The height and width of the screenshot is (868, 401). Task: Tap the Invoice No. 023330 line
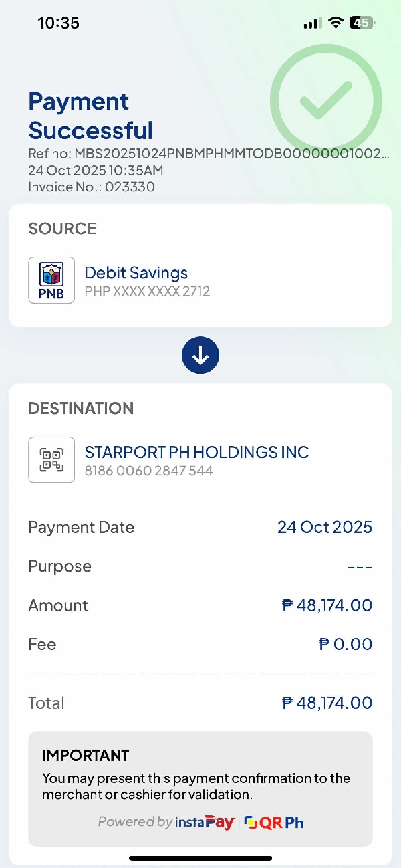click(x=92, y=187)
